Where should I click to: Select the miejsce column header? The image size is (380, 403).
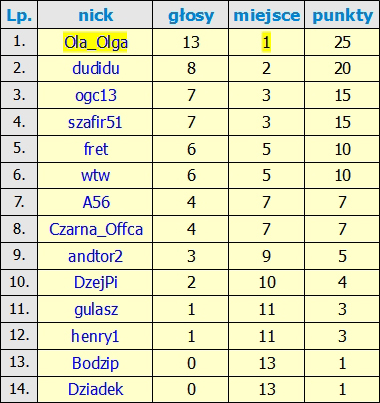pos(266,15)
